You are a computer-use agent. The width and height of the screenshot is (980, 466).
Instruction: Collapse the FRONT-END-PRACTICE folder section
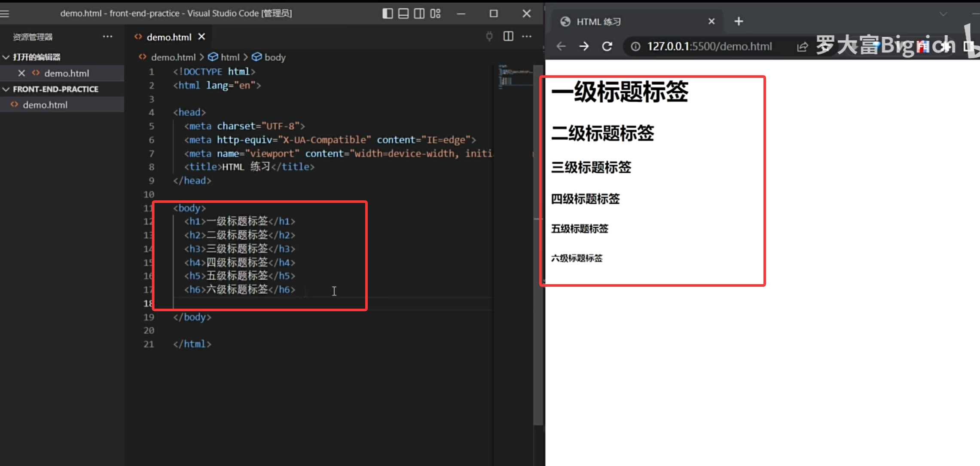(x=6, y=89)
